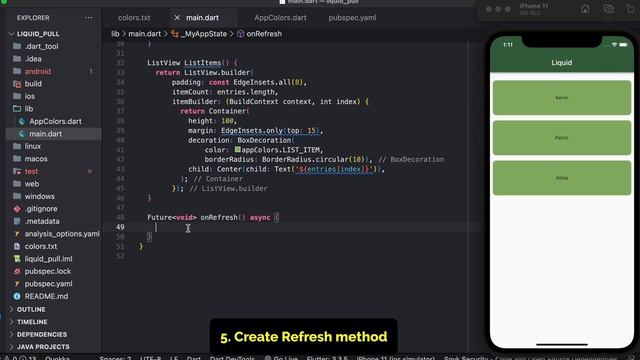This screenshot has width=640, height=360.
Task: Expand the web folder
Action: click(x=32, y=184)
